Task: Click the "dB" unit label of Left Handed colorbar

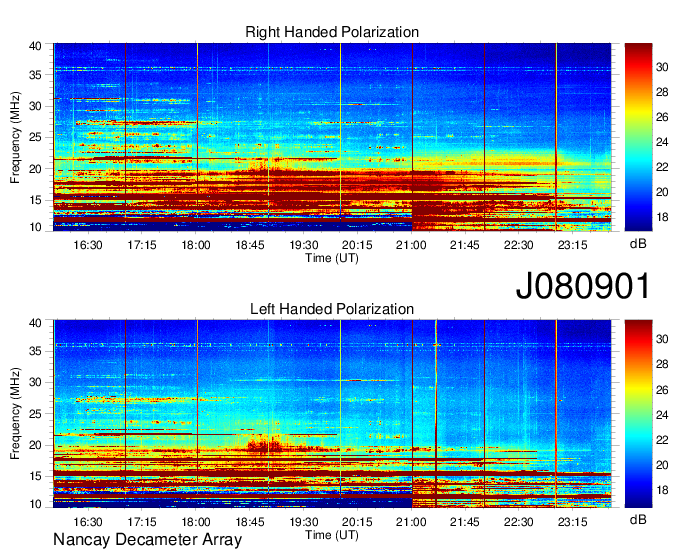Action: tap(638, 519)
